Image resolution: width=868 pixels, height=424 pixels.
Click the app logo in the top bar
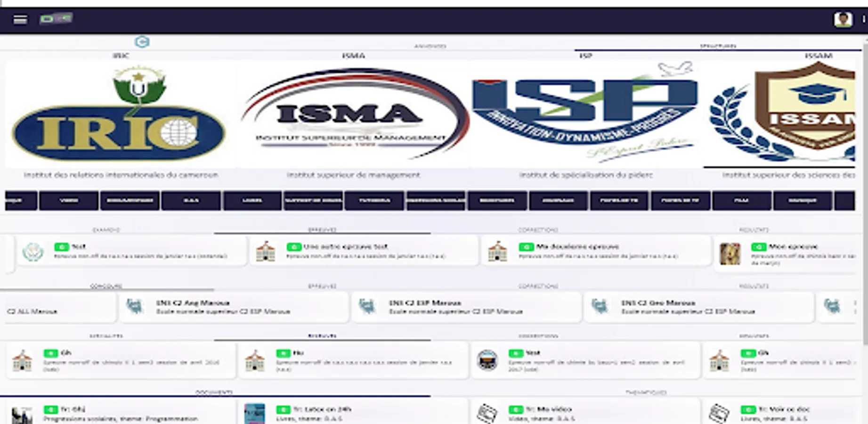click(56, 18)
